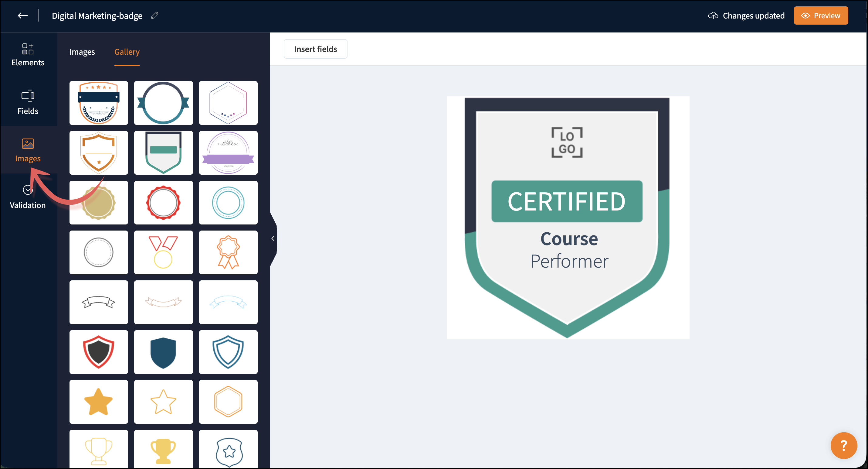
Task: Click the back arrow icon
Action: click(x=22, y=15)
